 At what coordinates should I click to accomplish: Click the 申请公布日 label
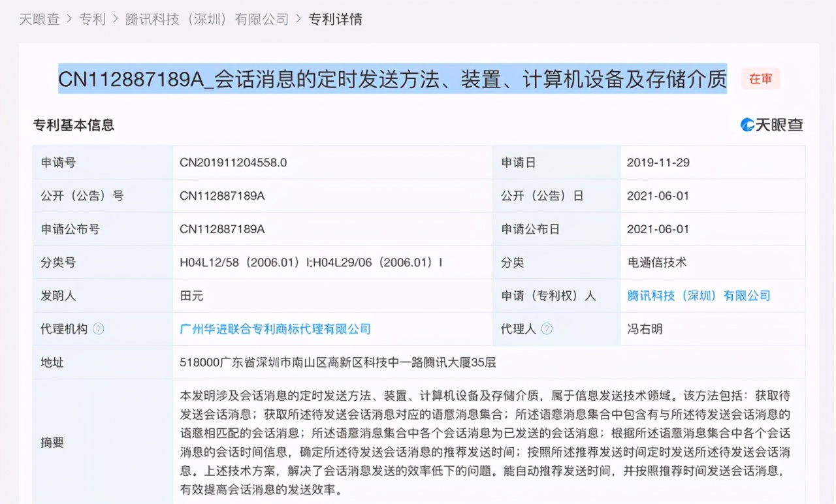click(530, 229)
